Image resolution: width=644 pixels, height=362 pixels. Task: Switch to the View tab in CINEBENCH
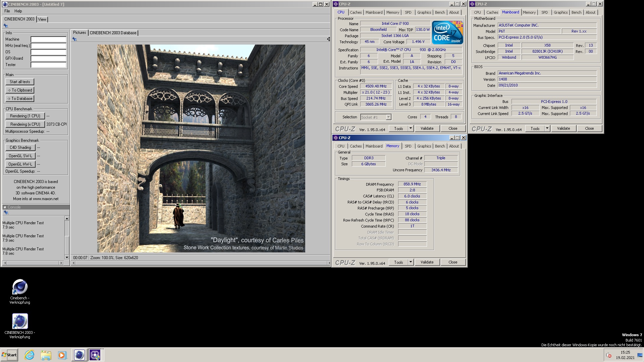pyautogui.click(x=42, y=19)
